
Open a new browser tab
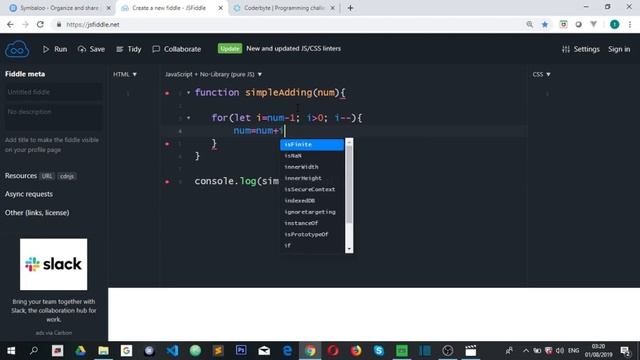tap(350, 8)
